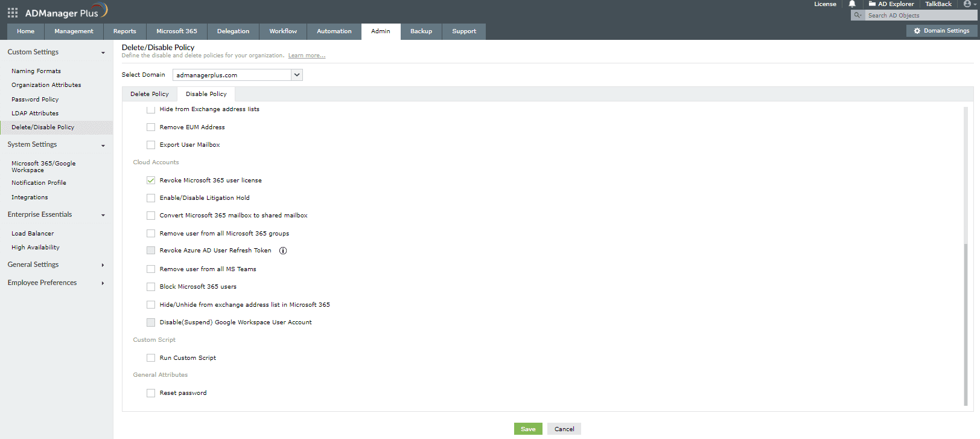
Task: Tick the Export User Mailbox checkbox
Action: (151, 145)
